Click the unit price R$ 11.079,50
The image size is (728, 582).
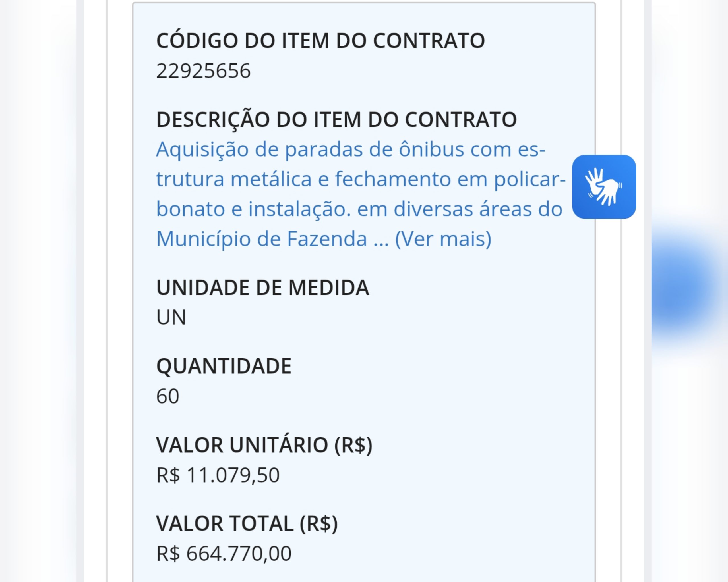[218, 475]
